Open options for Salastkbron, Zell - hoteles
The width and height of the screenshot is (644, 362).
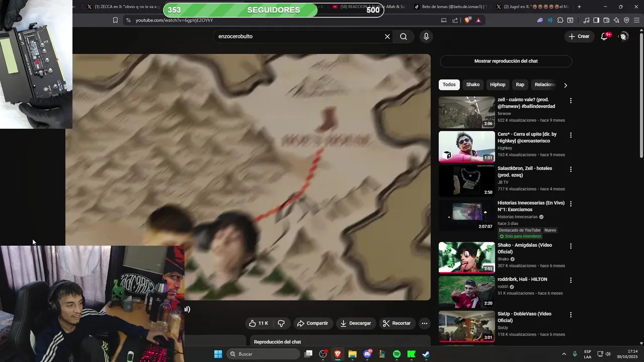[571, 169]
